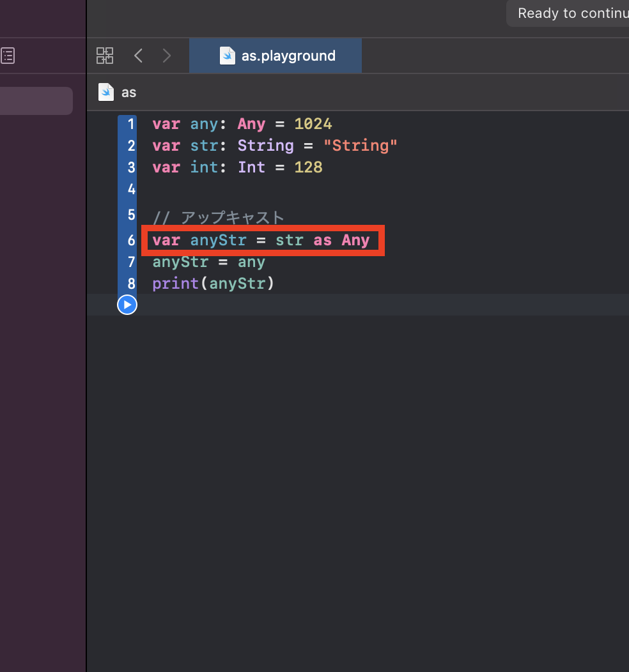Click the navigator list icon in sidebar
The height and width of the screenshot is (672, 629).
8,56
